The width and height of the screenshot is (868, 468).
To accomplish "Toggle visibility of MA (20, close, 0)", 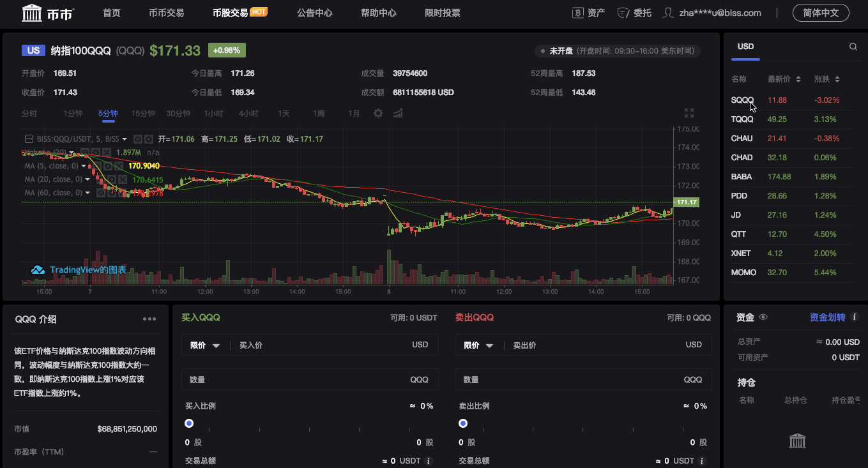I will click(x=101, y=179).
